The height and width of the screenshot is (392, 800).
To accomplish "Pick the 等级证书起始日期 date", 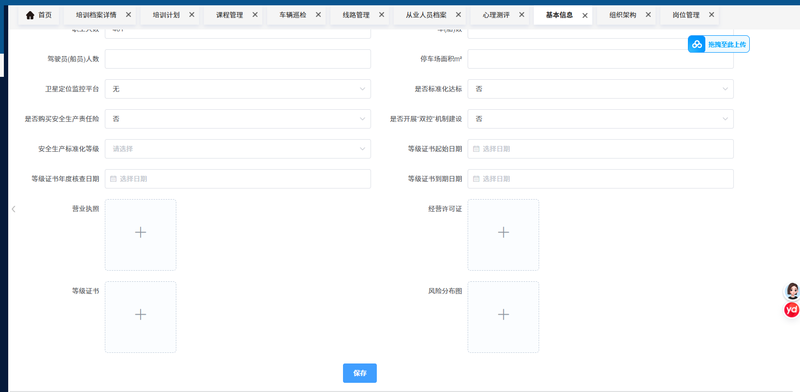I will click(x=601, y=149).
